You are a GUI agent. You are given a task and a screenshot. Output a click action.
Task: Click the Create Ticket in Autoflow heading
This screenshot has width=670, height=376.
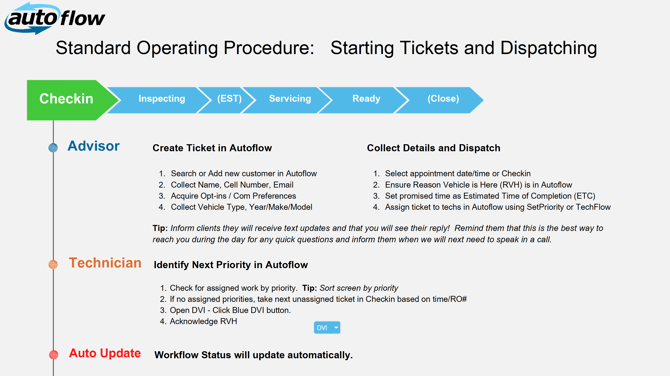[x=212, y=148]
